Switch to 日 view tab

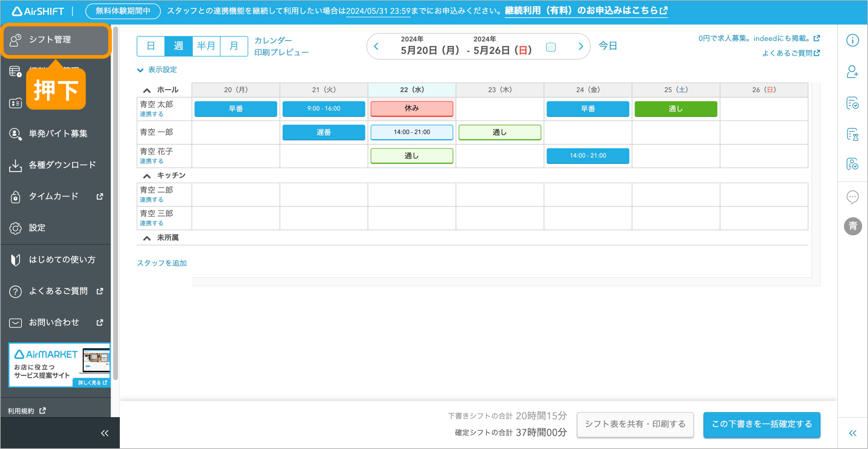151,46
